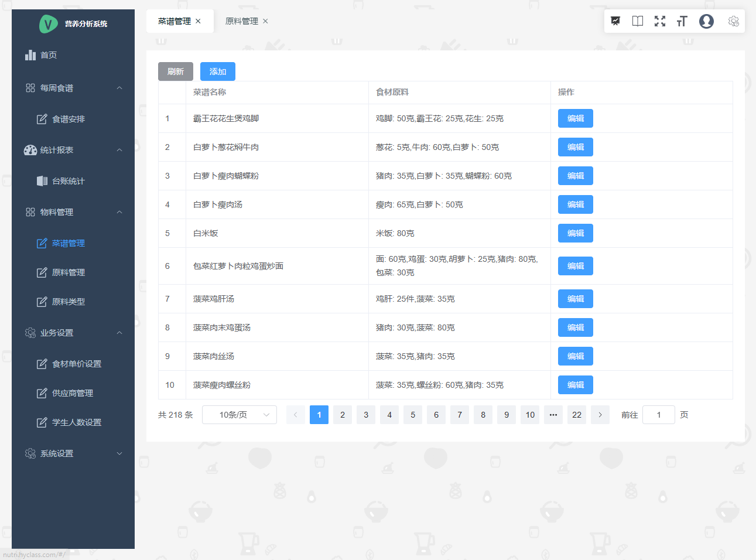The height and width of the screenshot is (560, 756).
Task: Open the user avatar menu
Action: click(707, 21)
